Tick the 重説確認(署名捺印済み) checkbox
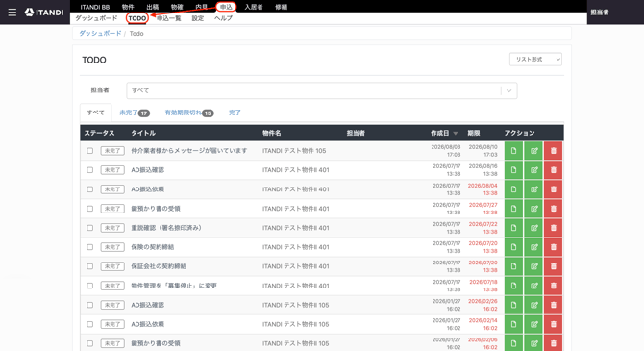Viewport: 644px width, 351px height. 90,228
